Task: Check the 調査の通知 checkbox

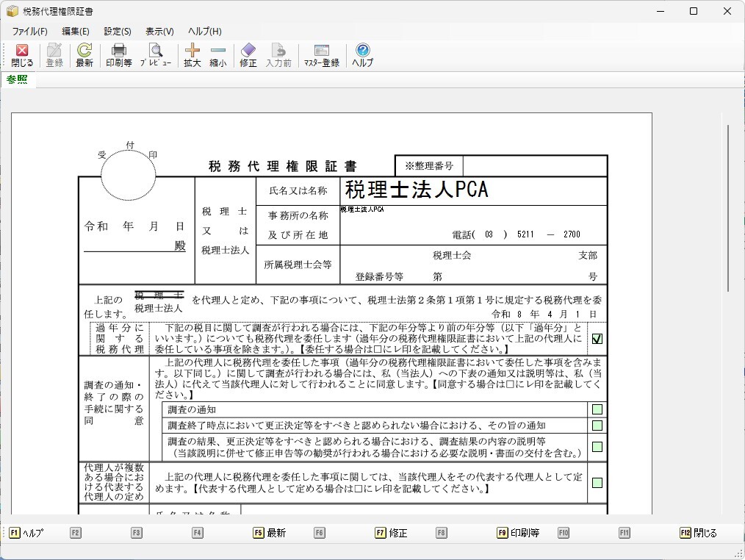Action: pyautogui.click(x=597, y=409)
